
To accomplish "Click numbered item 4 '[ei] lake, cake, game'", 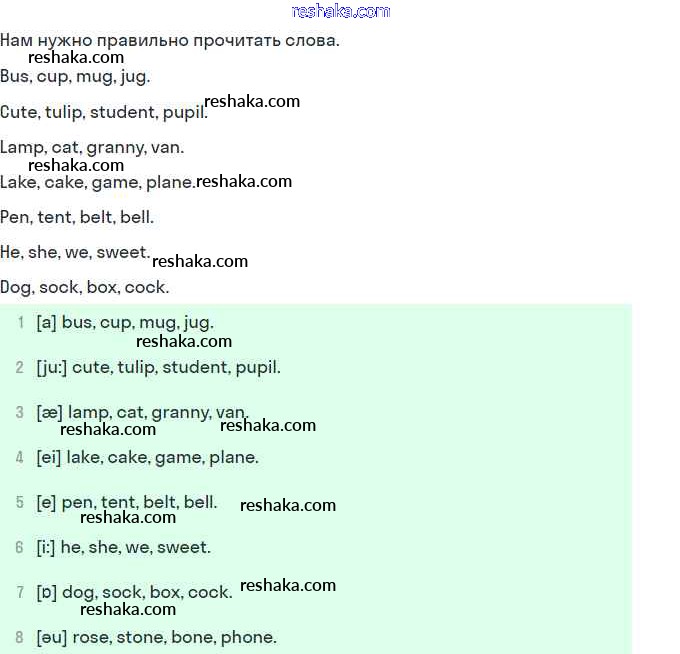I will tap(147, 458).
